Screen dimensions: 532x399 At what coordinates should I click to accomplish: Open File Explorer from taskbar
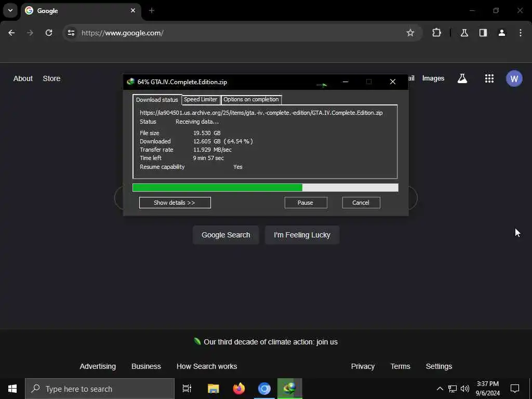[x=213, y=389]
